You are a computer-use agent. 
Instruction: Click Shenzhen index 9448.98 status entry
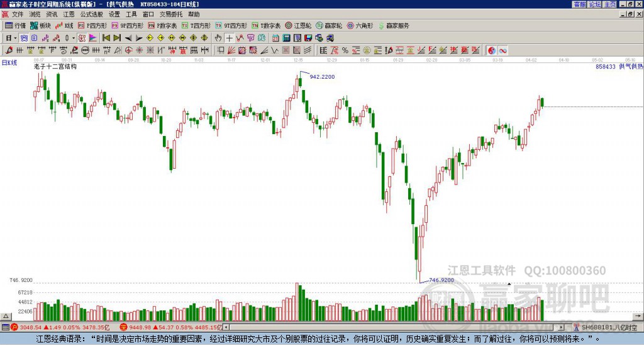[170, 327]
